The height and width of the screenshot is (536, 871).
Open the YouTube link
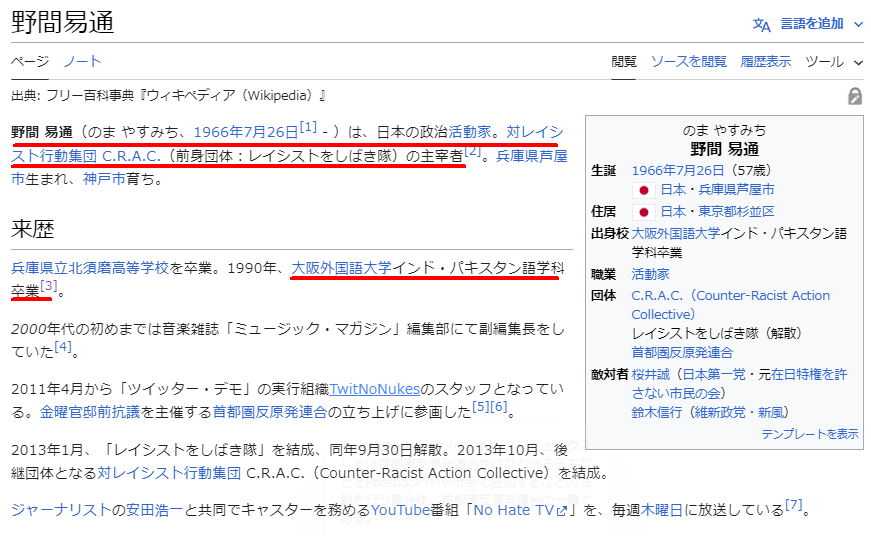(x=400, y=510)
